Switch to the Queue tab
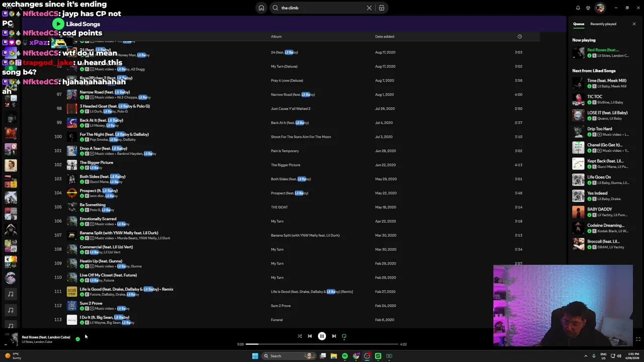Image resolution: width=644 pixels, height=362 pixels. pyautogui.click(x=579, y=24)
